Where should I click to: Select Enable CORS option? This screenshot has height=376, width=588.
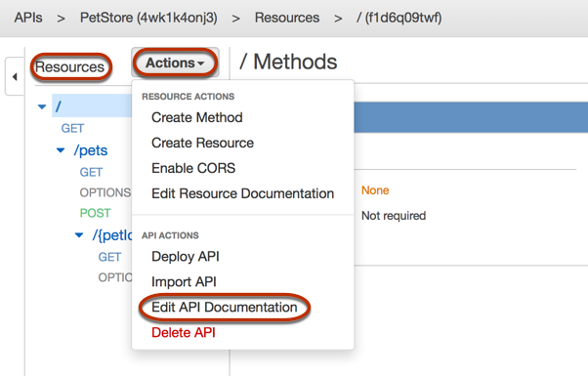click(193, 168)
